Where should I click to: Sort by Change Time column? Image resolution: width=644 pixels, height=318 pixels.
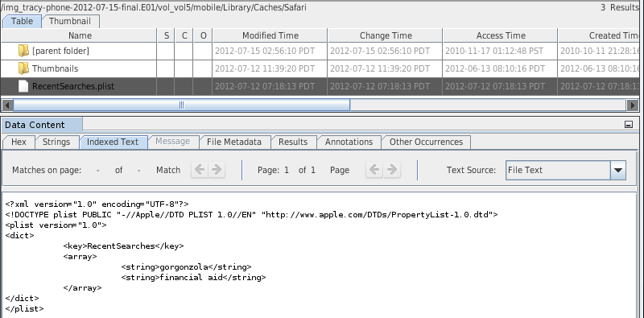pyautogui.click(x=386, y=35)
